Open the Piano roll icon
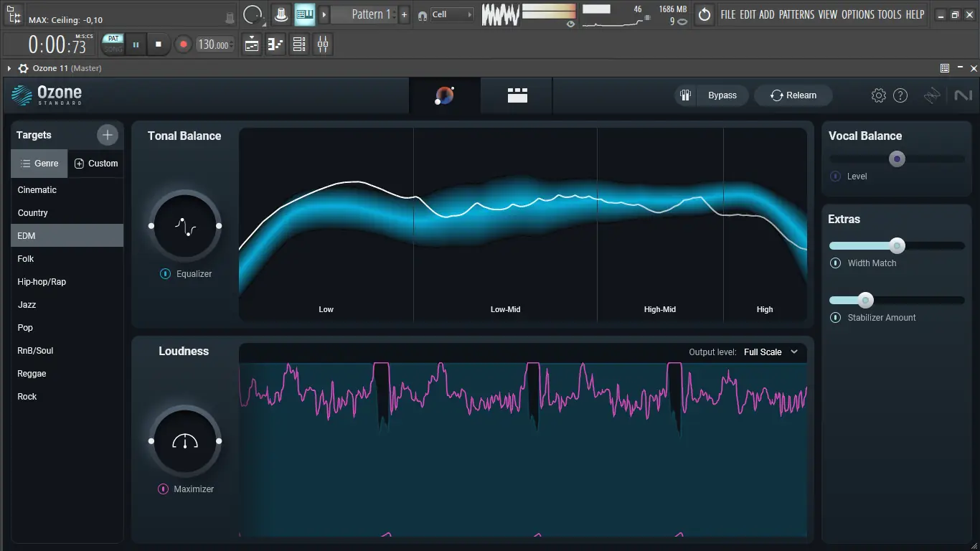This screenshot has width=980, height=551. point(275,44)
